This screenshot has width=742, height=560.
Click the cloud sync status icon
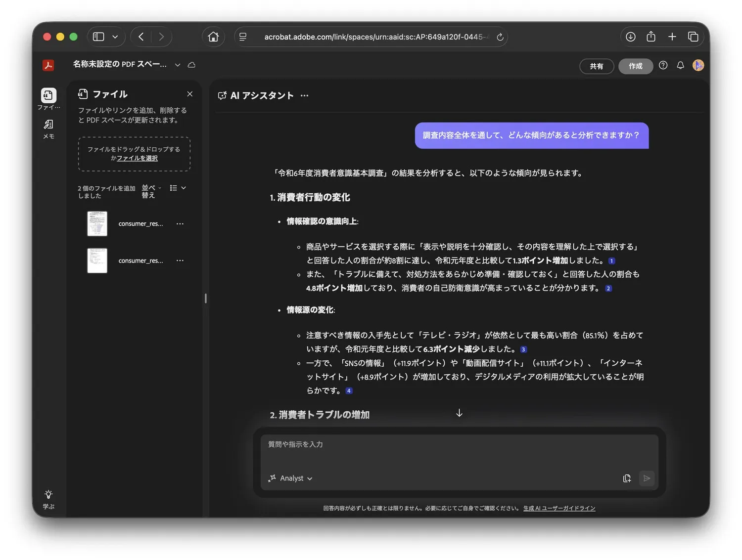coord(191,65)
